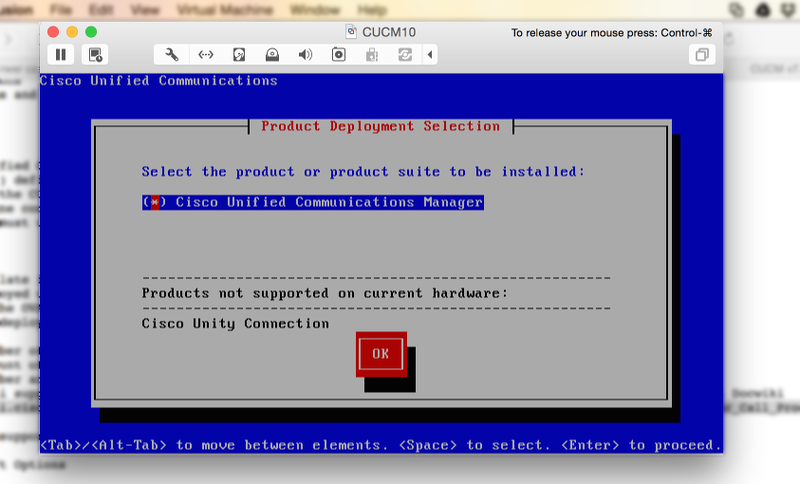Viewport: 800px width, 484px height.
Task: Open the Window menu
Action: click(315, 10)
